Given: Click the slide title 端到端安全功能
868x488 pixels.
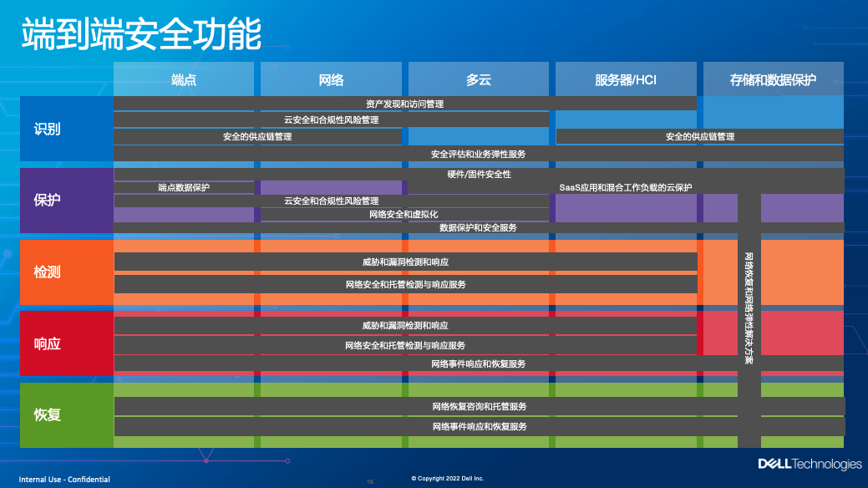Looking at the screenshot, I should pyautogui.click(x=141, y=35).
